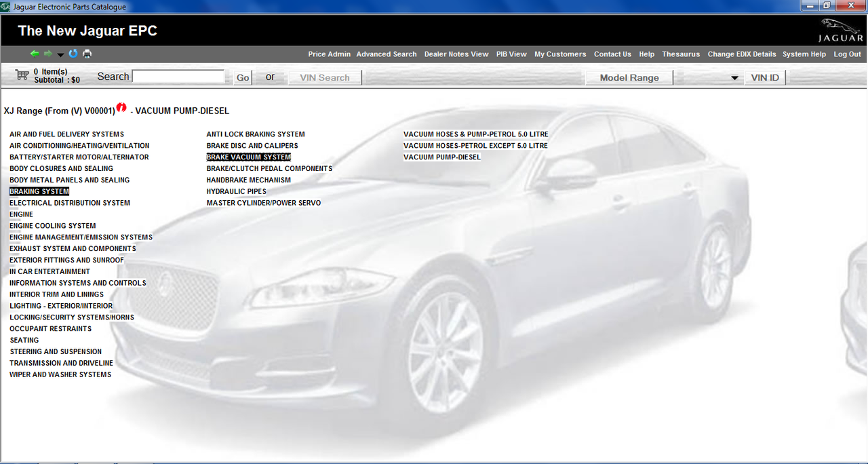Screen dimensions: 868x464
Task: Select OCCUPANT RESTRAINTS
Action: pyautogui.click(x=50, y=329)
